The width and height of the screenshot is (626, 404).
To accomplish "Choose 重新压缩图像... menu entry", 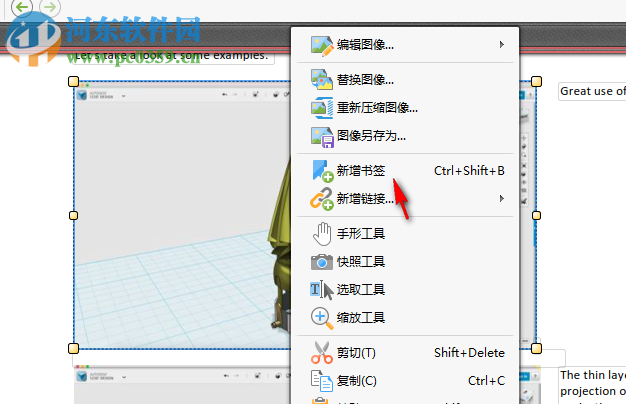I will (405, 108).
